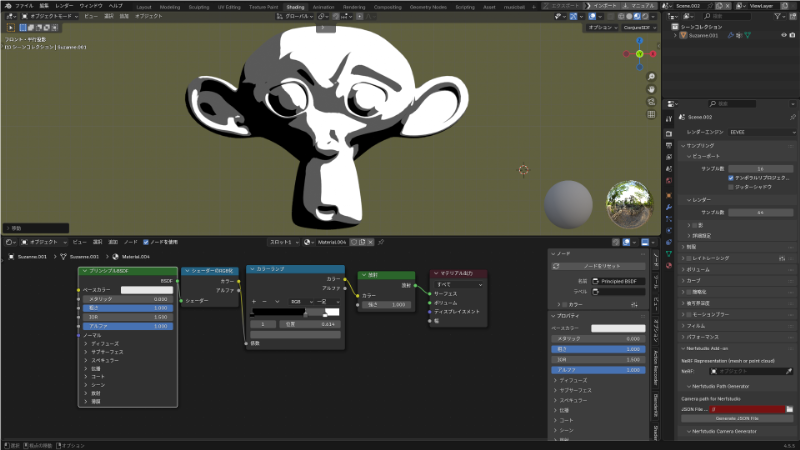The width and height of the screenshot is (800, 450).
Task: Open the Shading workspace tab
Action: [295, 6]
